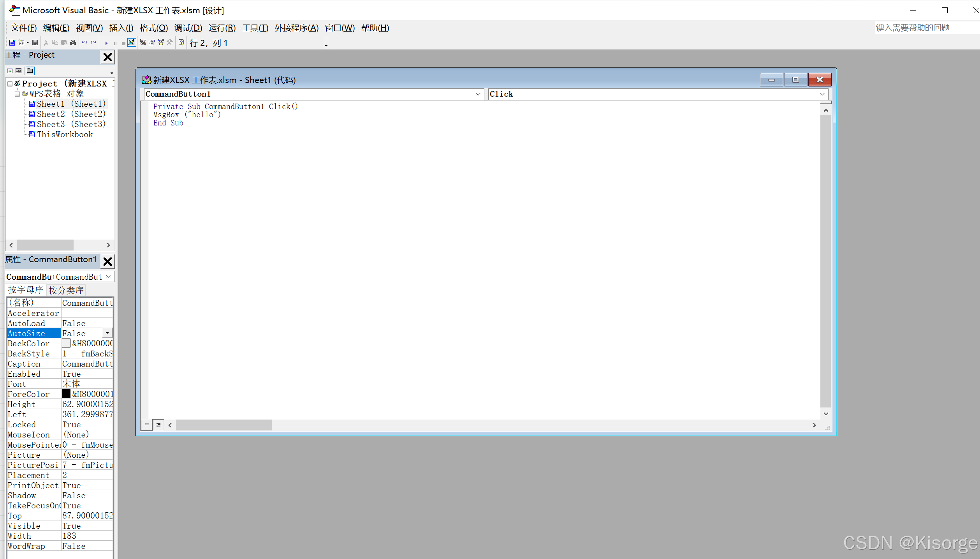Viewport: 980px width, 559px height.
Task: Toggle Folders icon in Project panel
Action: click(x=30, y=71)
